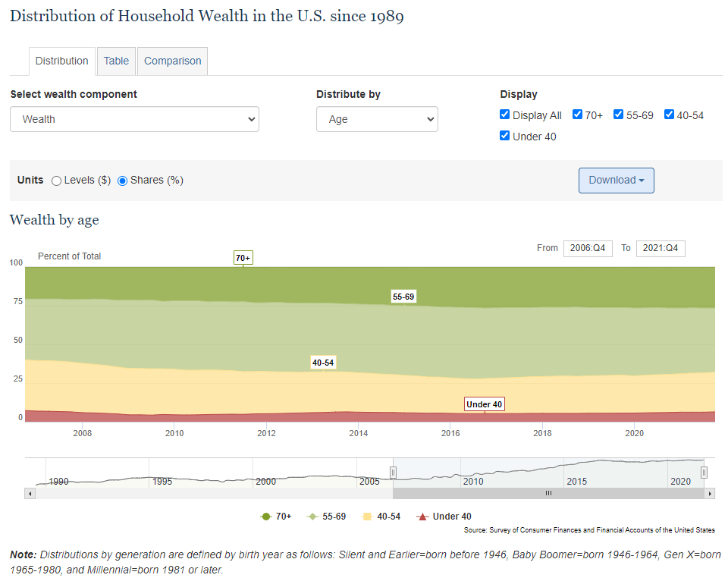Click the From date input field
This screenshot has height=578, width=728.
tap(588, 248)
